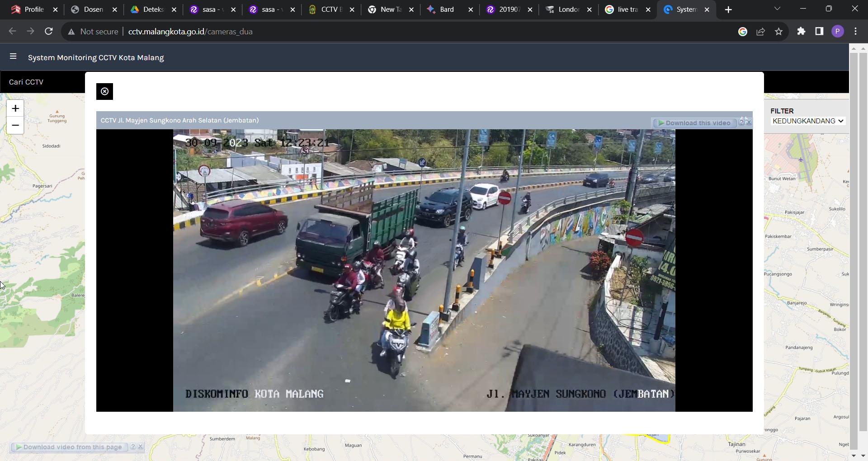Zoom out on the map
Image resolution: width=868 pixels, height=461 pixels.
click(x=15, y=125)
